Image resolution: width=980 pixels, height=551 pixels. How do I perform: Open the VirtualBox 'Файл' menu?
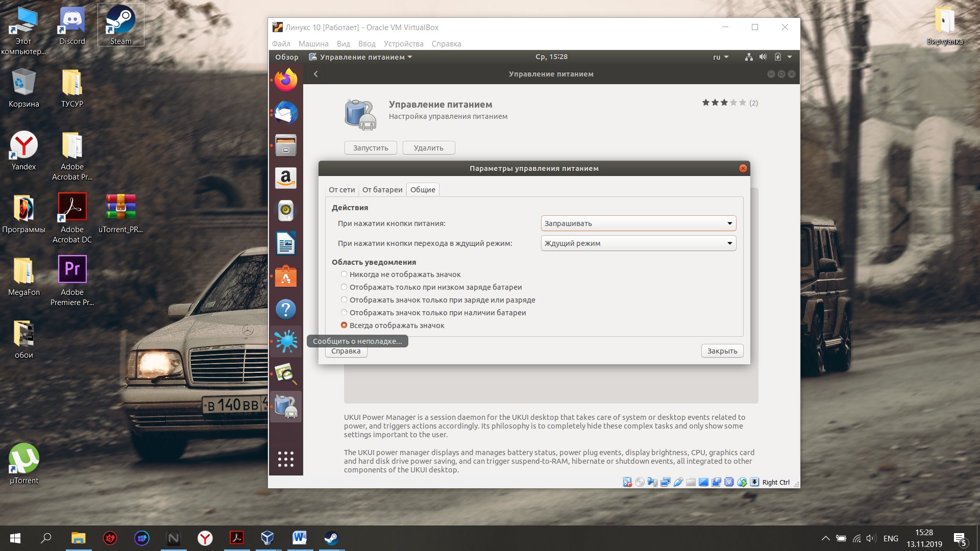pyautogui.click(x=281, y=44)
